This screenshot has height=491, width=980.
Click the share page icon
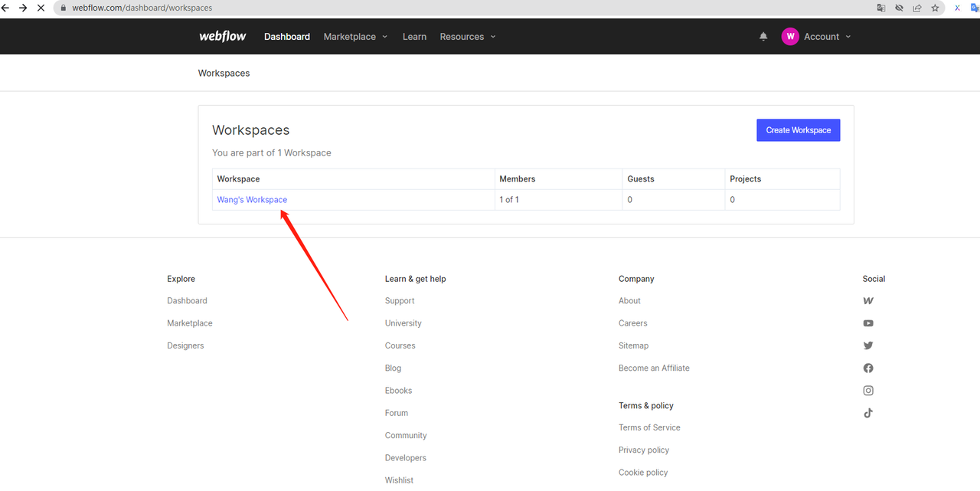pos(917,8)
